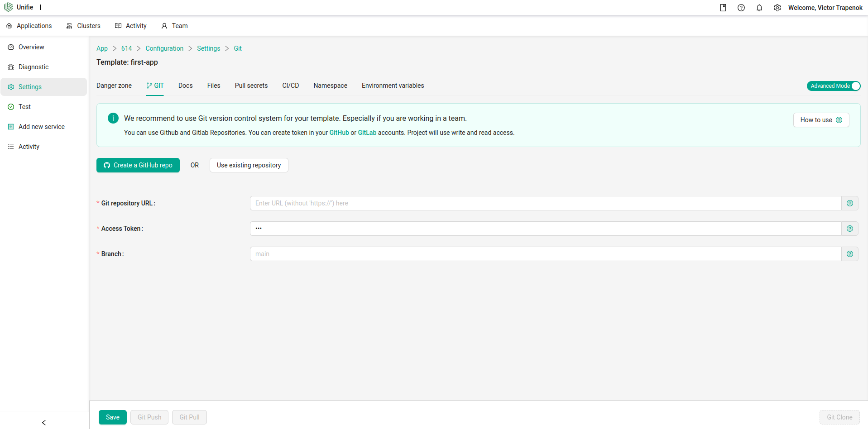Open Activity in top navigation
Screen dimensions: 868x429
131,26
